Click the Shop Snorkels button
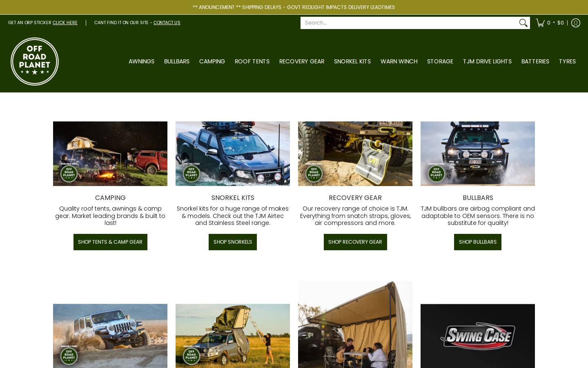 coord(233,242)
